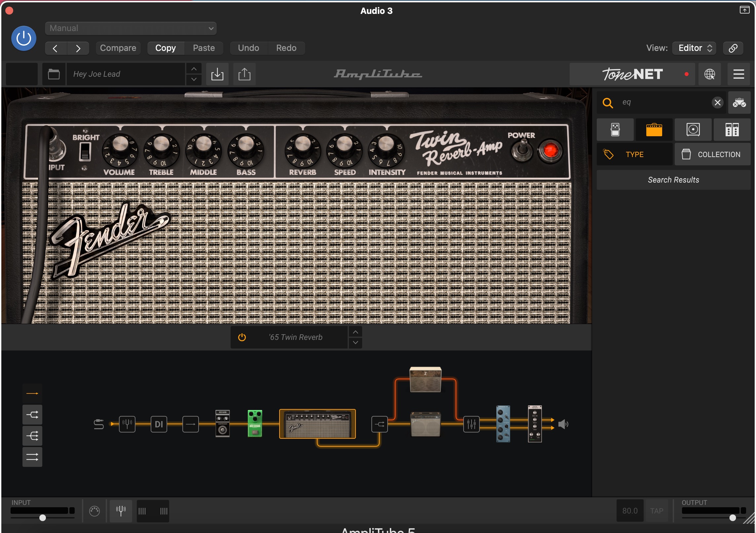Save preset with the download-tray icon
The height and width of the screenshot is (533, 756).
pyautogui.click(x=217, y=74)
